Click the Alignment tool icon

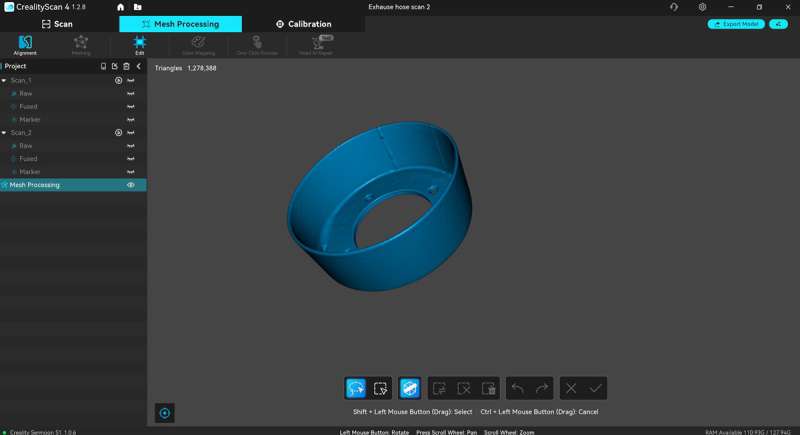25,44
